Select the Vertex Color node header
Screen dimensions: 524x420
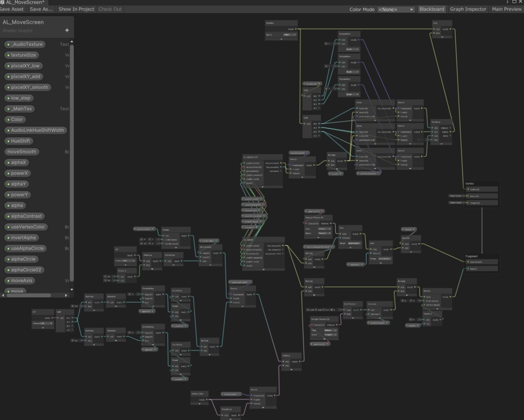pos(200,393)
